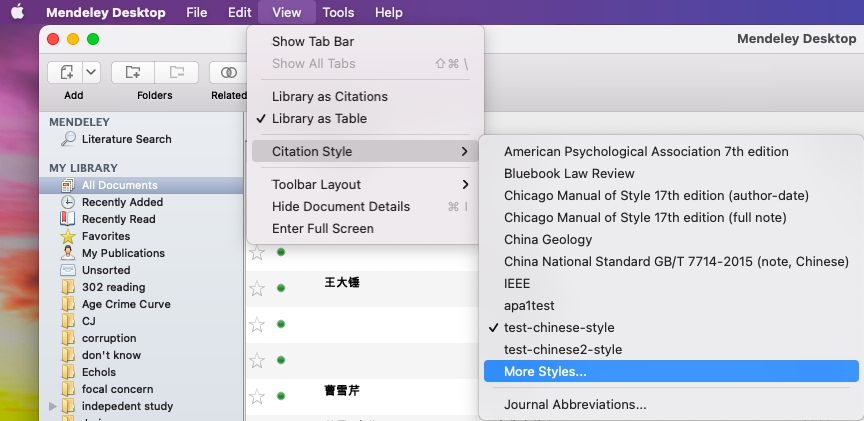Select IEEE citation style
The width and height of the screenshot is (864, 421).
671,283
